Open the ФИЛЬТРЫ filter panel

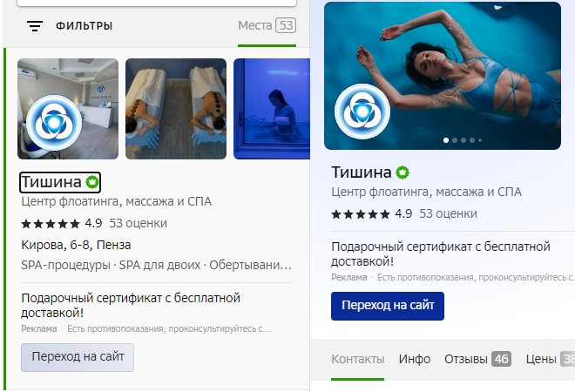click(x=84, y=26)
